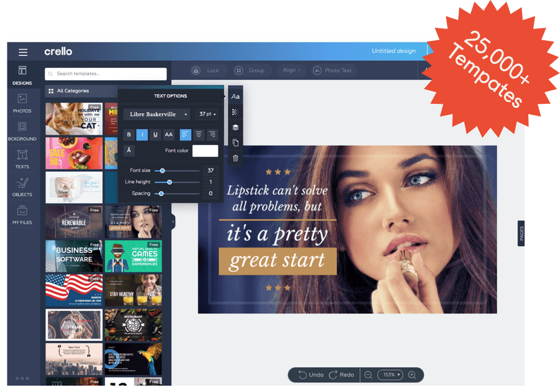Switch to the Objects sidebar tab
560x392 pixels.
(22, 187)
